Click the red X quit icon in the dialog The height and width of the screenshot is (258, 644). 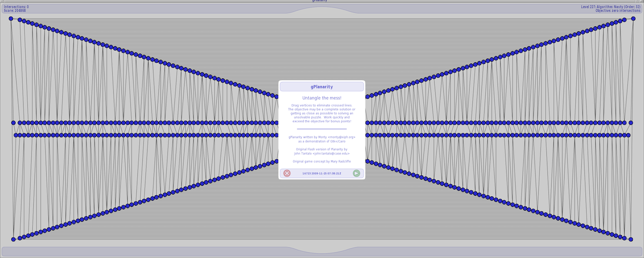[287, 173]
